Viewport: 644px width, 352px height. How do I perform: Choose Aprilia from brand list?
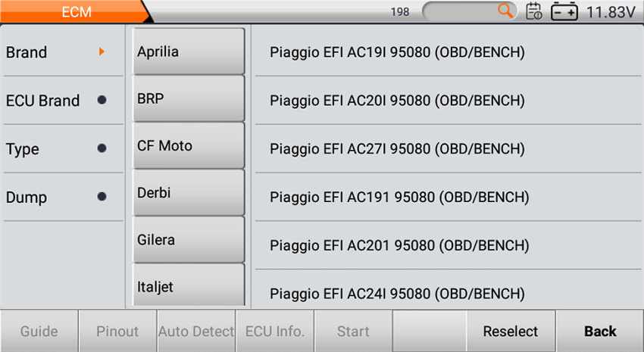coord(189,51)
